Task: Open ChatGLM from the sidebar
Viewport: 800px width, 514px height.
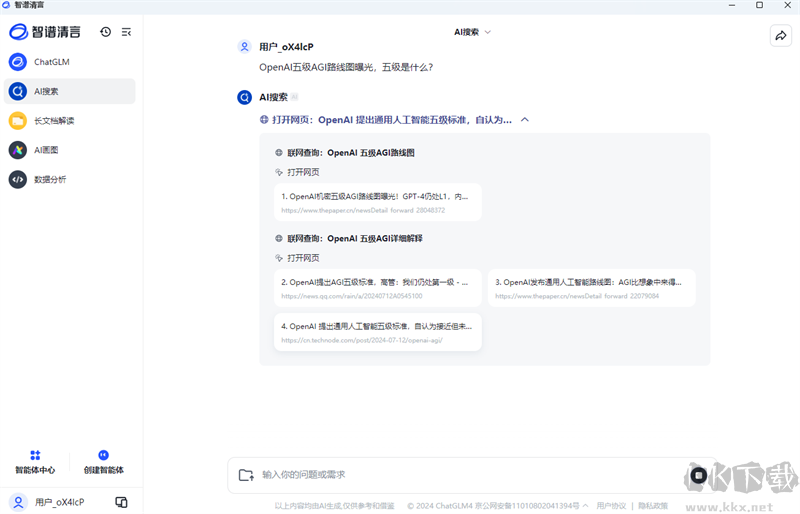Action: 69,62
